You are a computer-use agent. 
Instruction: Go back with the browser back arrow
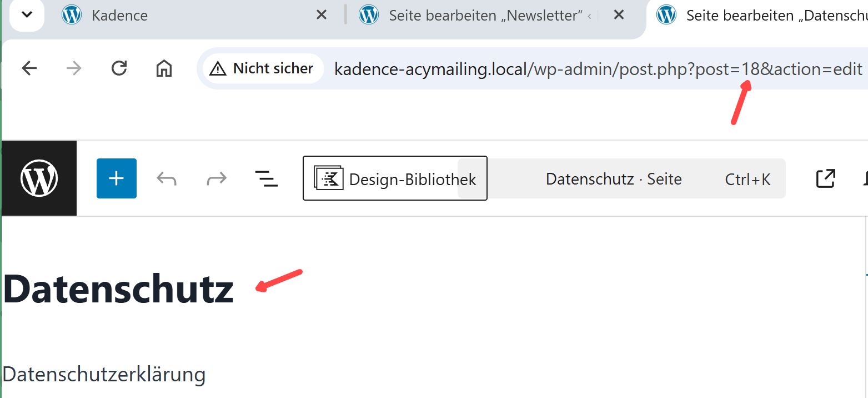[29, 68]
